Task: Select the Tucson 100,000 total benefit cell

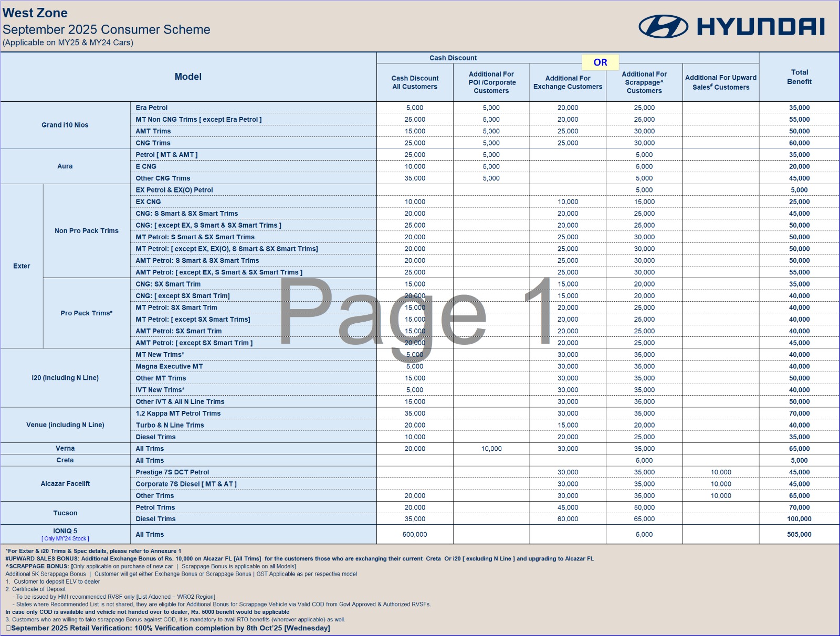Action: coord(799,519)
